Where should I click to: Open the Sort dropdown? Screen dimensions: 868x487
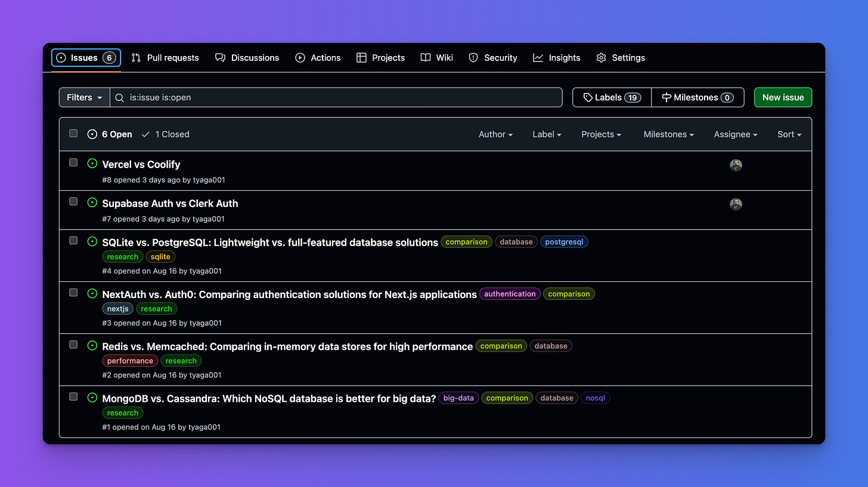pyautogui.click(x=789, y=134)
